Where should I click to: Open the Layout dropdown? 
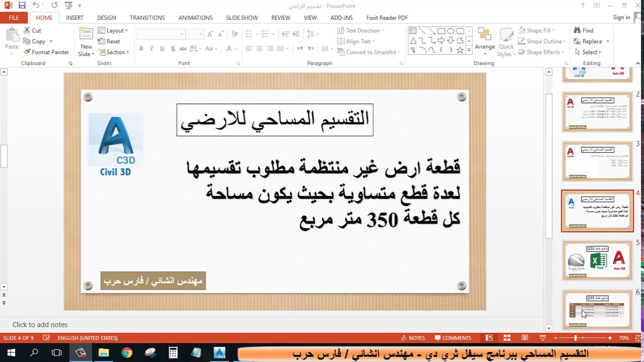tap(113, 31)
